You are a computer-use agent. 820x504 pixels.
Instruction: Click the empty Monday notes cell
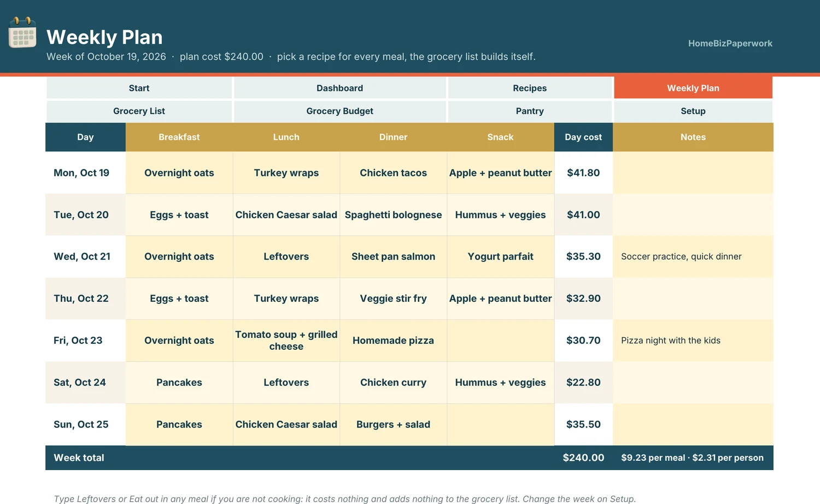pyautogui.click(x=693, y=173)
